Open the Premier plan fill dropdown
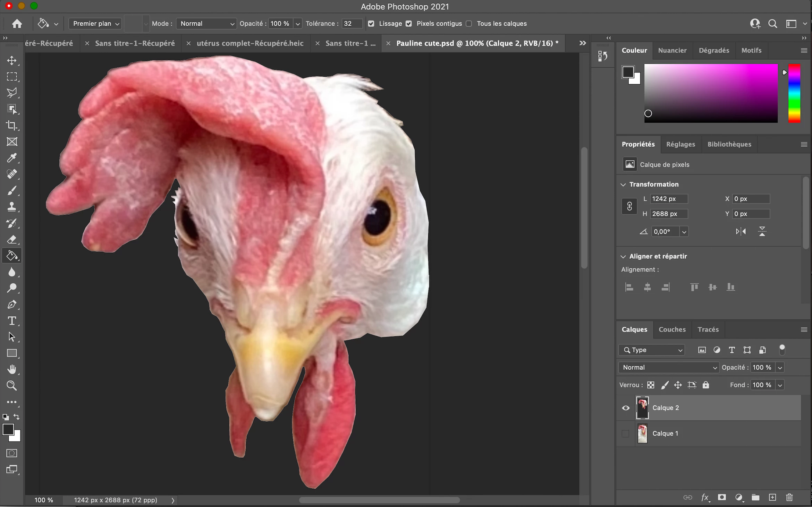The height and width of the screenshot is (507, 812). (x=95, y=24)
